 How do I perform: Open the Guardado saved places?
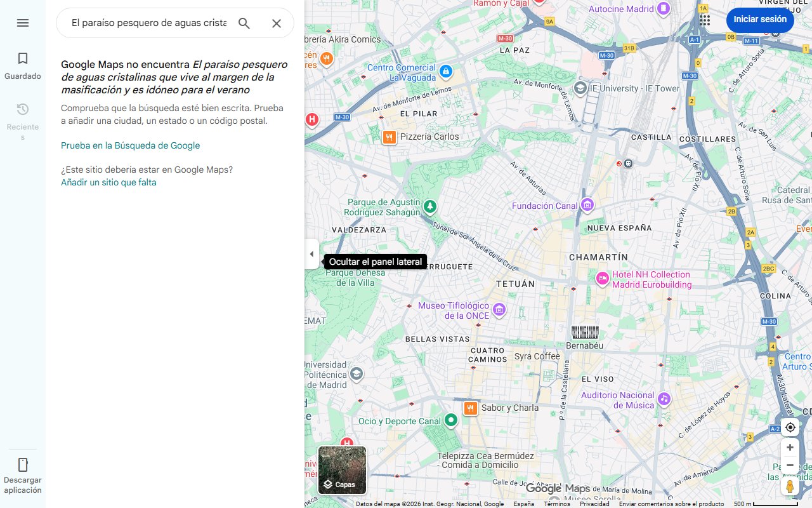click(x=23, y=66)
